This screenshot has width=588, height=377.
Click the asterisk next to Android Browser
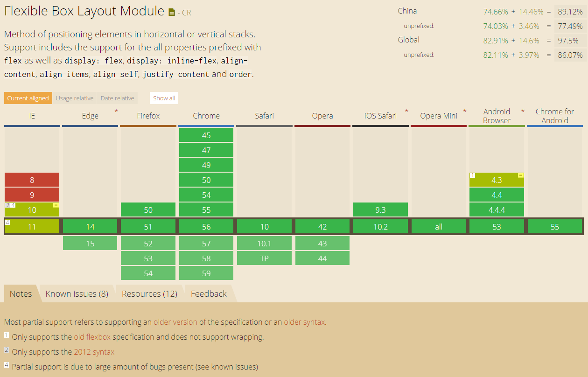(x=523, y=111)
